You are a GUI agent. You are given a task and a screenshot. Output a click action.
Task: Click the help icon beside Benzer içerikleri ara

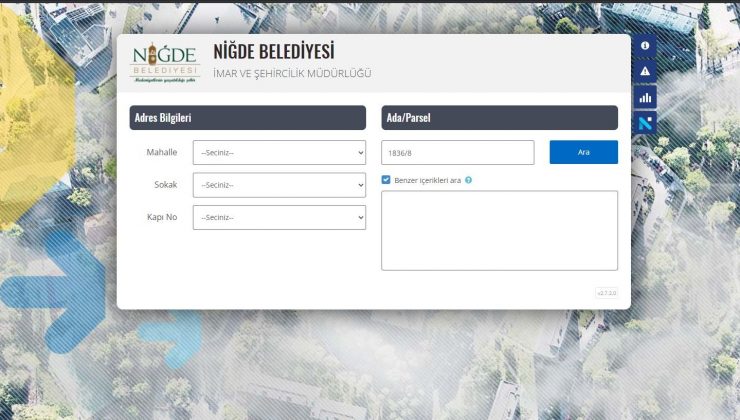click(x=468, y=181)
